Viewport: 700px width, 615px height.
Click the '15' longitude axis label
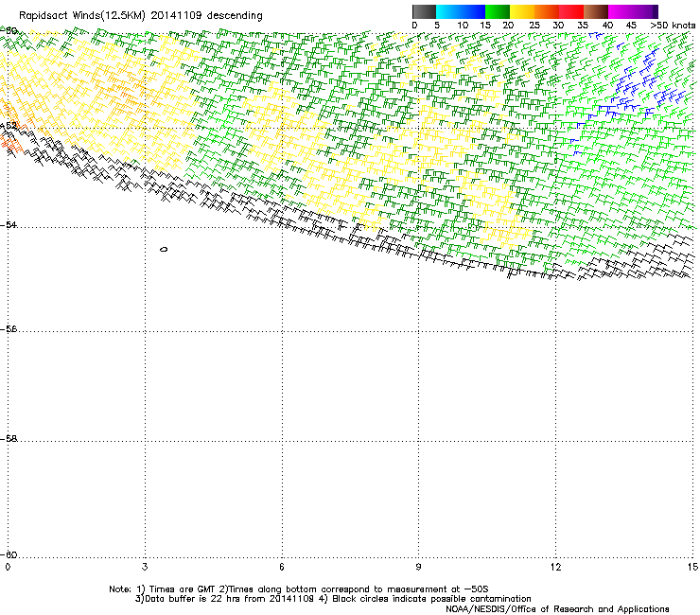[x=692, y=567]
